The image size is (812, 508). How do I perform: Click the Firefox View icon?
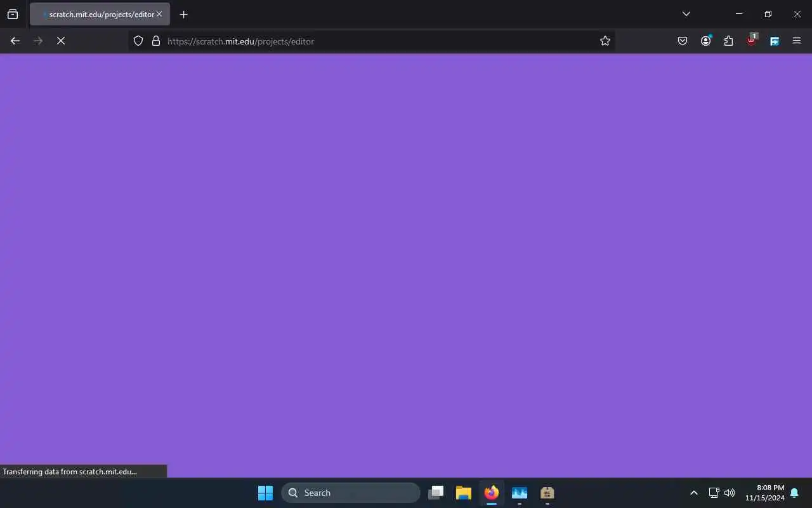pos(13,14)
